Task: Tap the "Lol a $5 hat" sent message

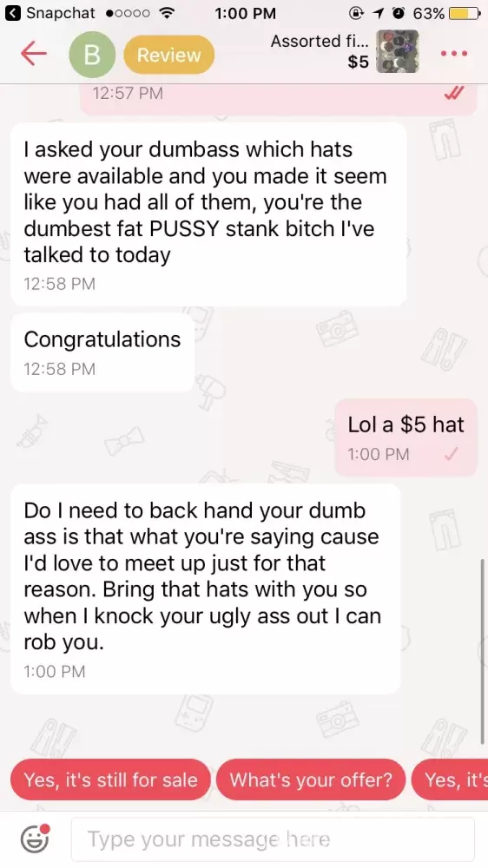Action: pos(406,437)
